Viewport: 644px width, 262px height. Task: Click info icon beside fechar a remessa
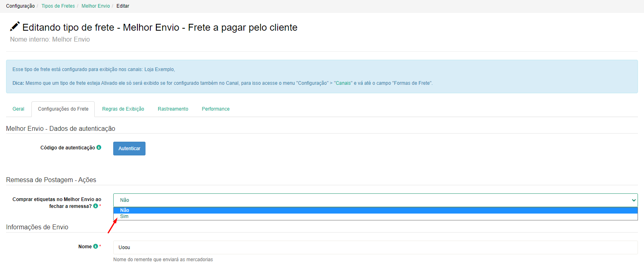[x=96, y=206]
